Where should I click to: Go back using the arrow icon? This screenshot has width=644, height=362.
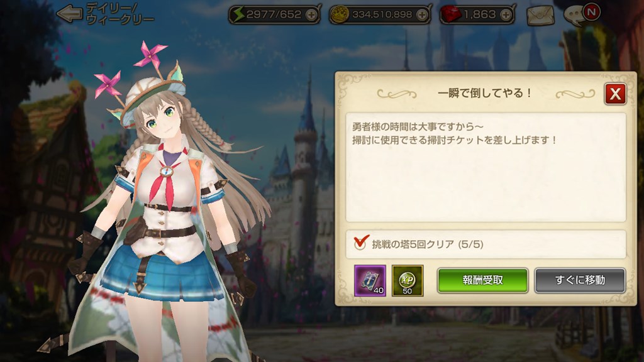tap(69, 14)
